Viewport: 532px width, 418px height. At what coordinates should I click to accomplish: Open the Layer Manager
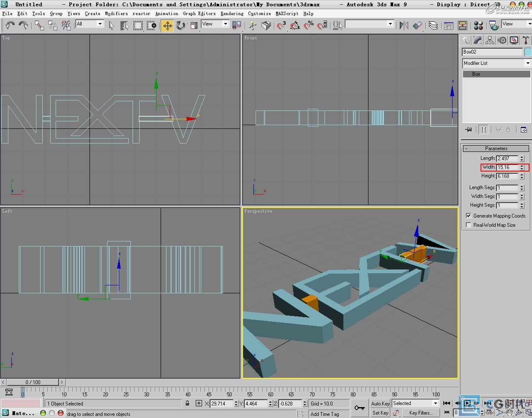433,26
